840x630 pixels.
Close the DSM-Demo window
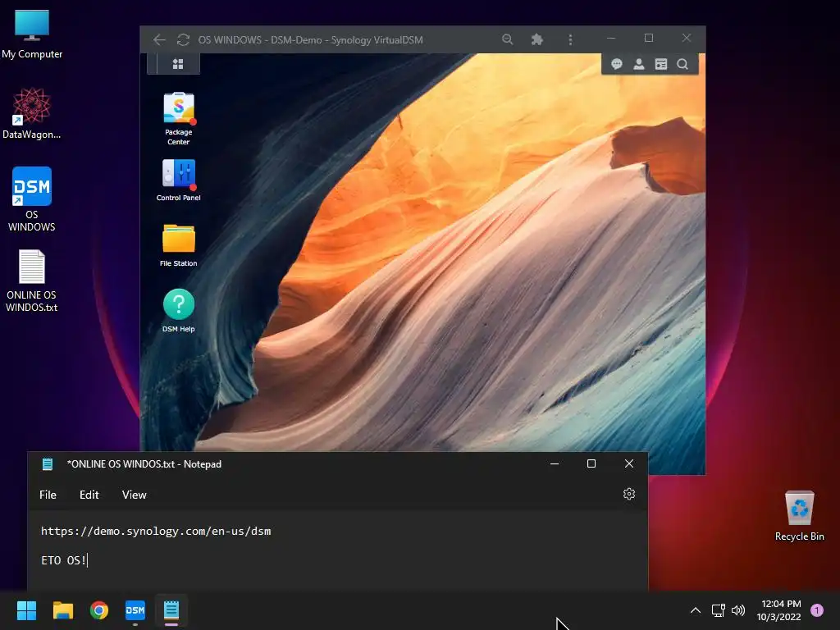coord(687,39)
